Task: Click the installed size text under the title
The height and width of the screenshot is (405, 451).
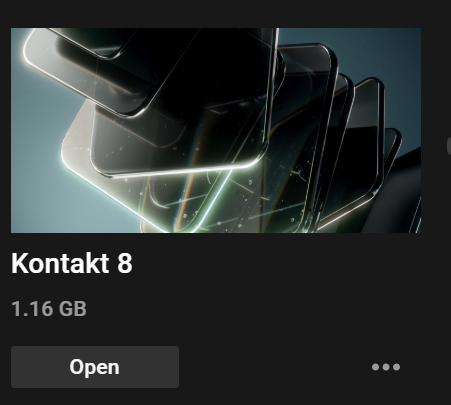Action: 49,309
